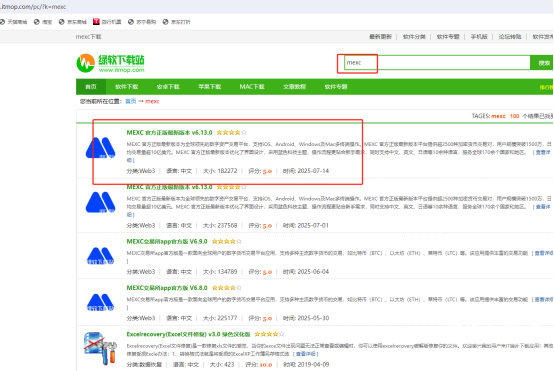Image resolution: width=554 pixels, height=371 pixels.
Task: Click 查看详细 for MEXC 2025-07-14 entry
Action: 543,152
